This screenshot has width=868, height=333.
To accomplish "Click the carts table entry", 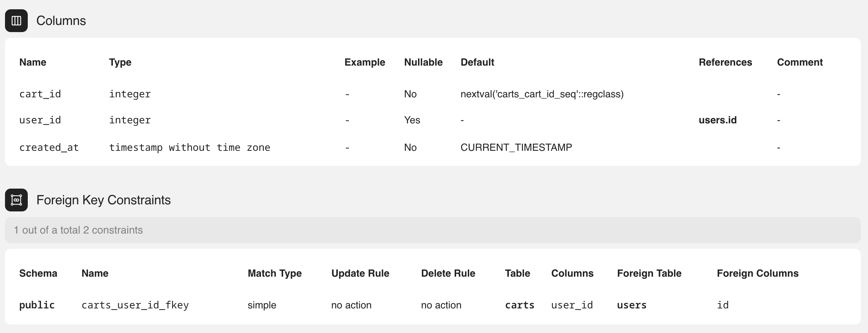I will (519, 305).
